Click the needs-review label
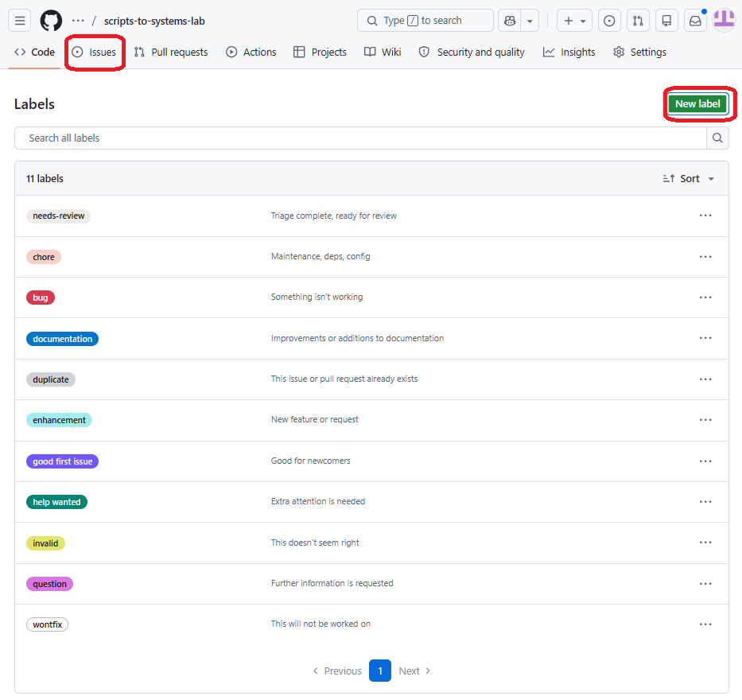The height and width of the screenshot is (700, 742). (58, 216)
